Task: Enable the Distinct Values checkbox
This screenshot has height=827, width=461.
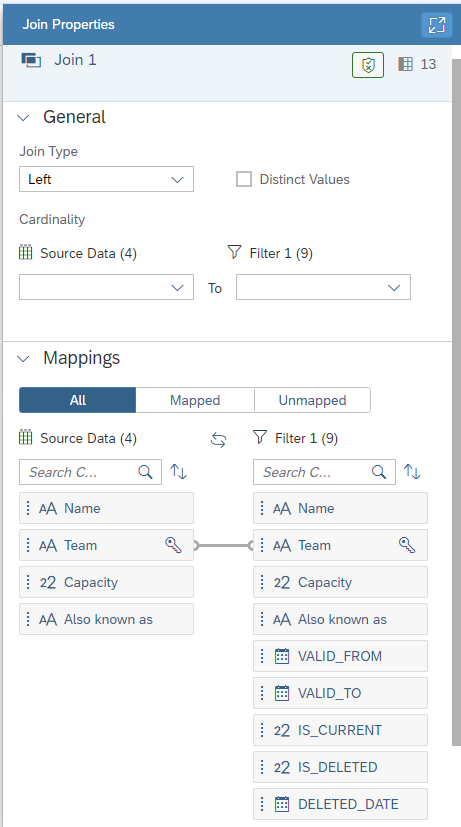Action: [x=244, y=179]
